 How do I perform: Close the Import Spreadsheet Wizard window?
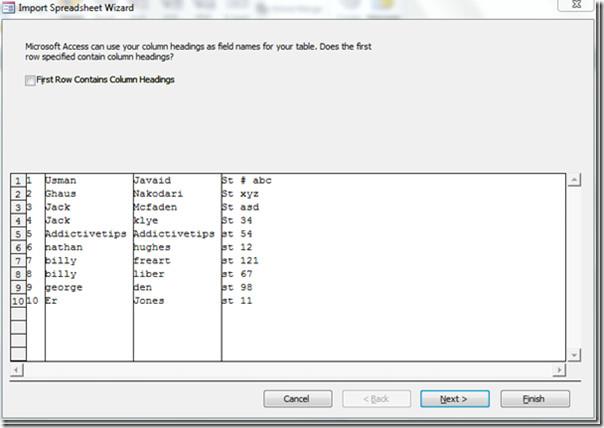pyautogui.click(x=576, y=5)
